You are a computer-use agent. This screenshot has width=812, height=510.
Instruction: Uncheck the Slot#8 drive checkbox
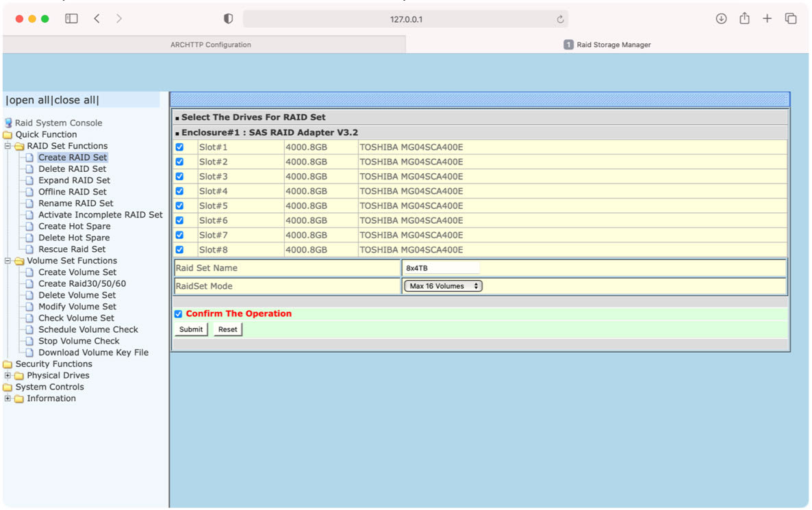coord(179,249)
